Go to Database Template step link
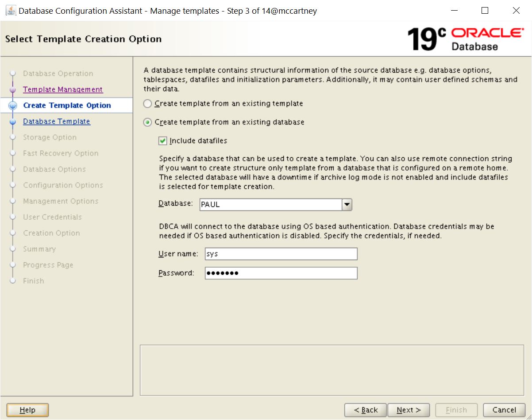 tap(57, 121)
